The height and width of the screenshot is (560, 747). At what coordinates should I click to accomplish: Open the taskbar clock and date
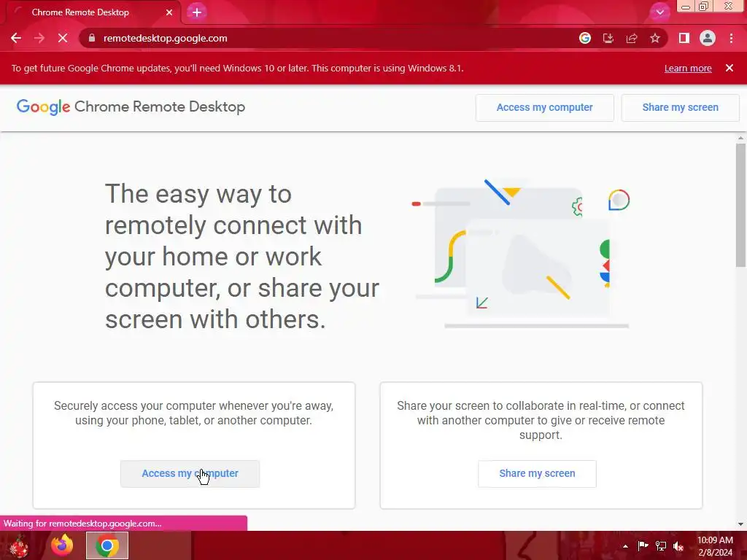(x=715, y=546)
